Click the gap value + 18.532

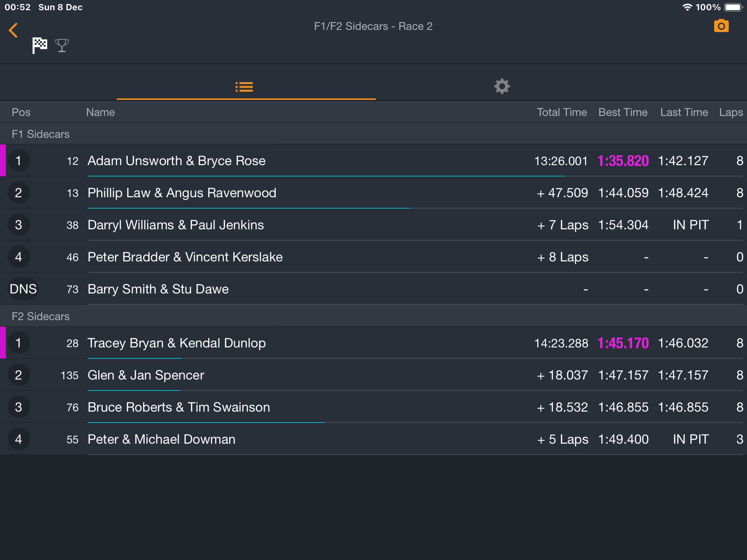click(562, 407)
